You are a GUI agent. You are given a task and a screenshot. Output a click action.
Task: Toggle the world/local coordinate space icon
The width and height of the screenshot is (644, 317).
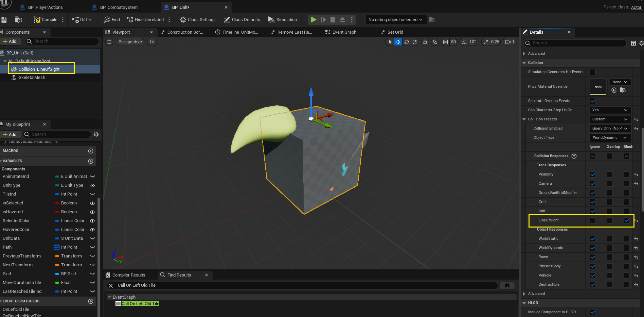click(x=425, y=42)
